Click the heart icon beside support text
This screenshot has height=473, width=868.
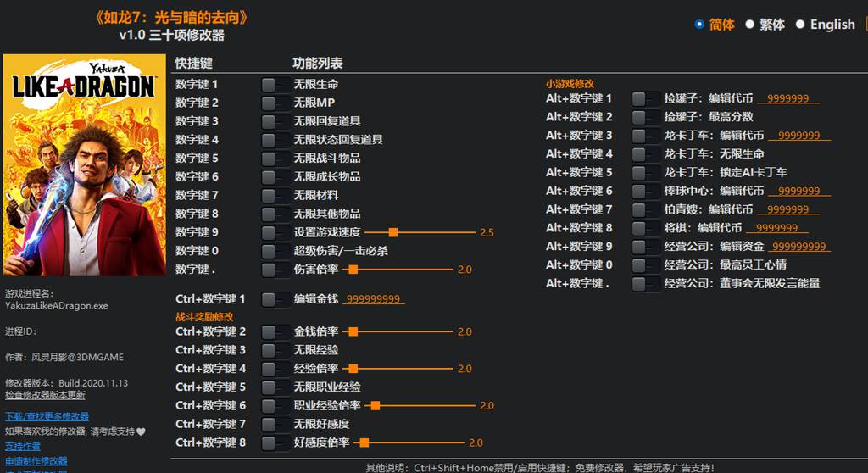tap(142, 431)
